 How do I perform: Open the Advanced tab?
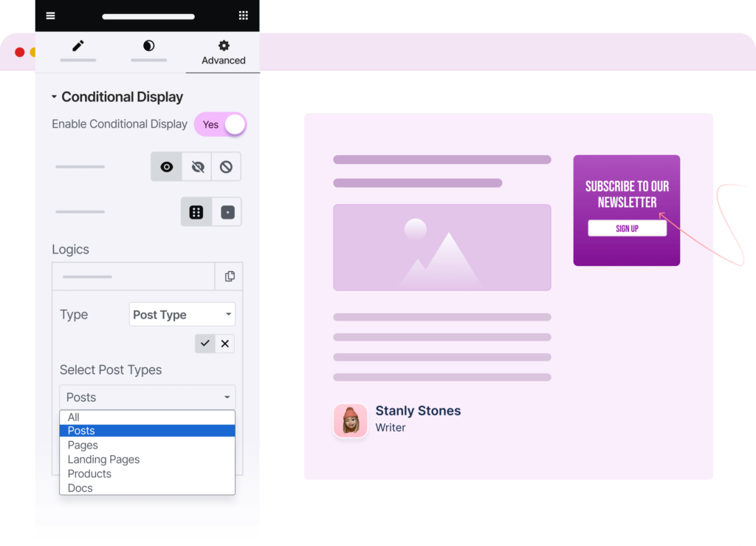(x=223, y=52)
